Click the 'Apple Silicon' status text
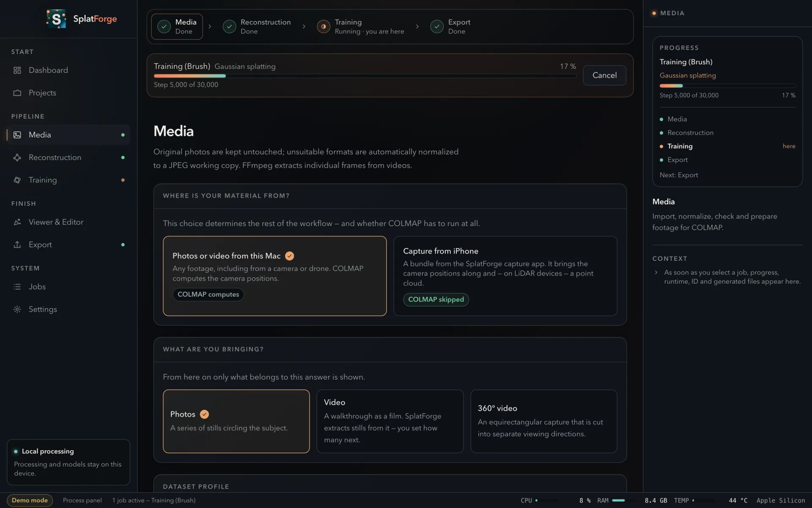812x508 pixels. 781,500
